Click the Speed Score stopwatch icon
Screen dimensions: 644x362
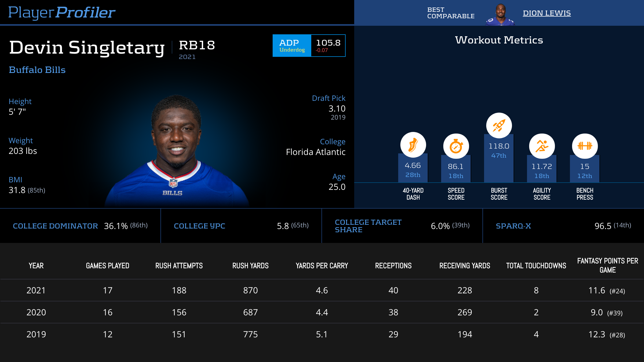pos(456,146)
